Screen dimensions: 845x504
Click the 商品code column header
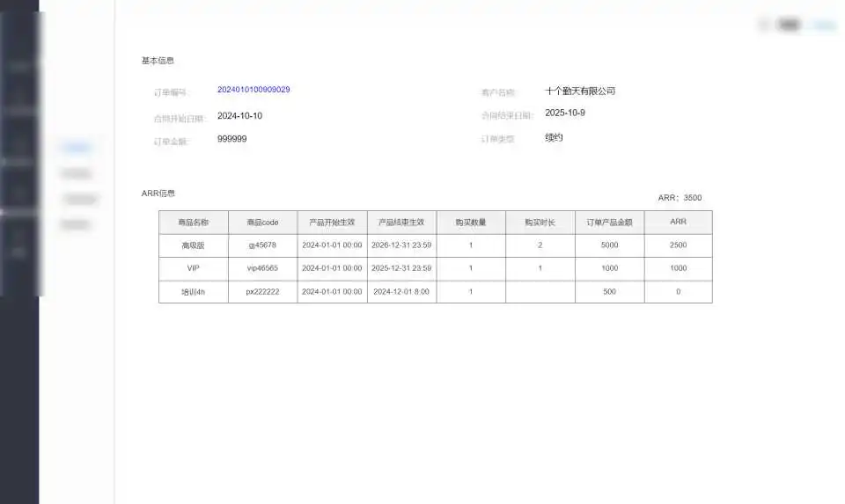coord(262,223)
